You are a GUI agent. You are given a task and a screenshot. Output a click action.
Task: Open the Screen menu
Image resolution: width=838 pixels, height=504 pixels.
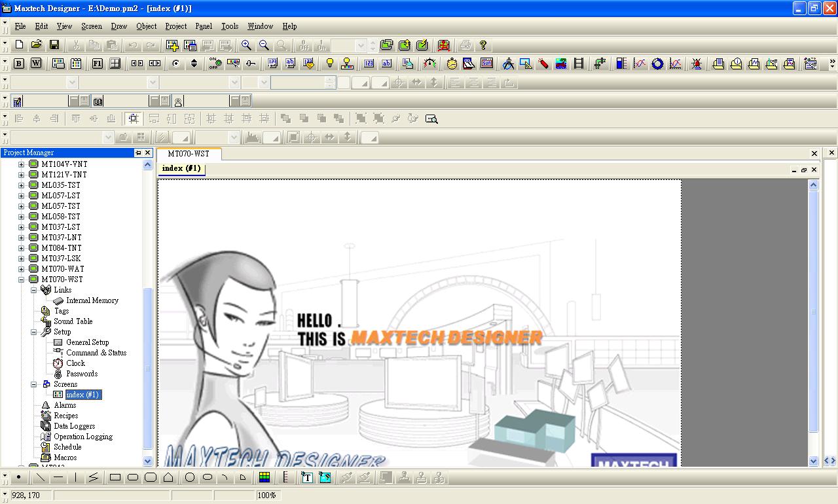(x=92, y=26)
